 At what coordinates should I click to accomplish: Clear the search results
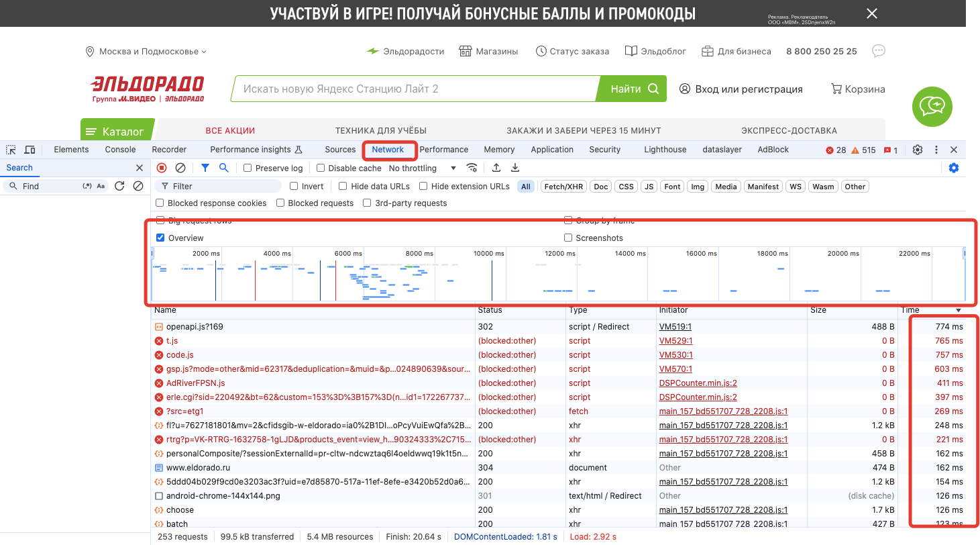[x=138, y=186]
